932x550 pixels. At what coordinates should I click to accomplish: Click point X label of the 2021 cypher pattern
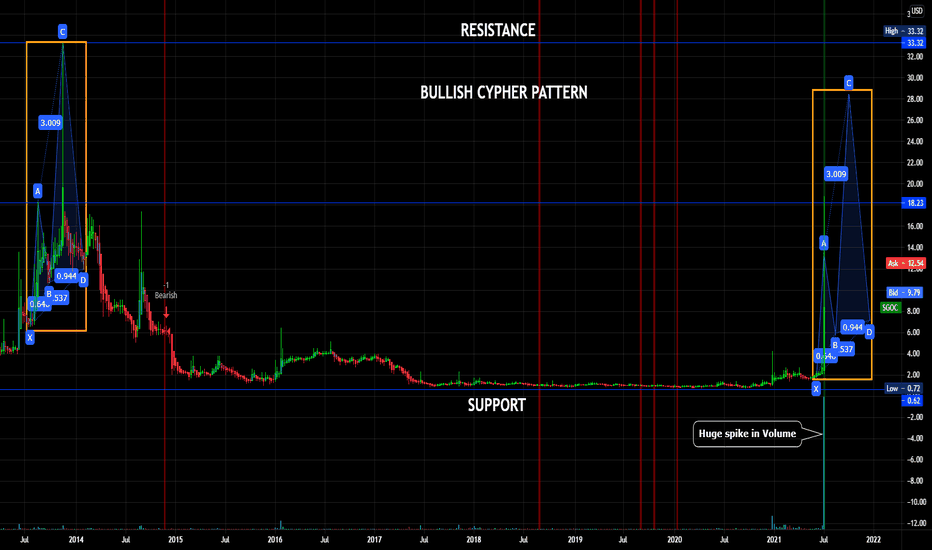816,389
